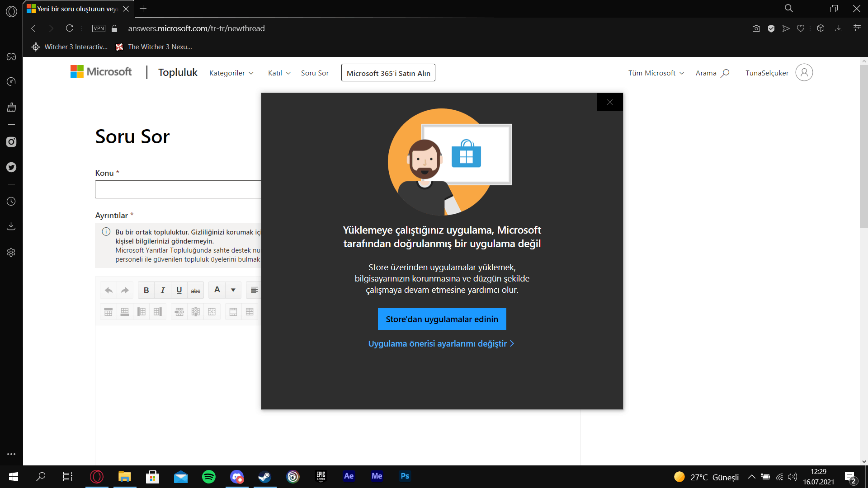
Task: Click the text alignment icon
Action: 254,290
